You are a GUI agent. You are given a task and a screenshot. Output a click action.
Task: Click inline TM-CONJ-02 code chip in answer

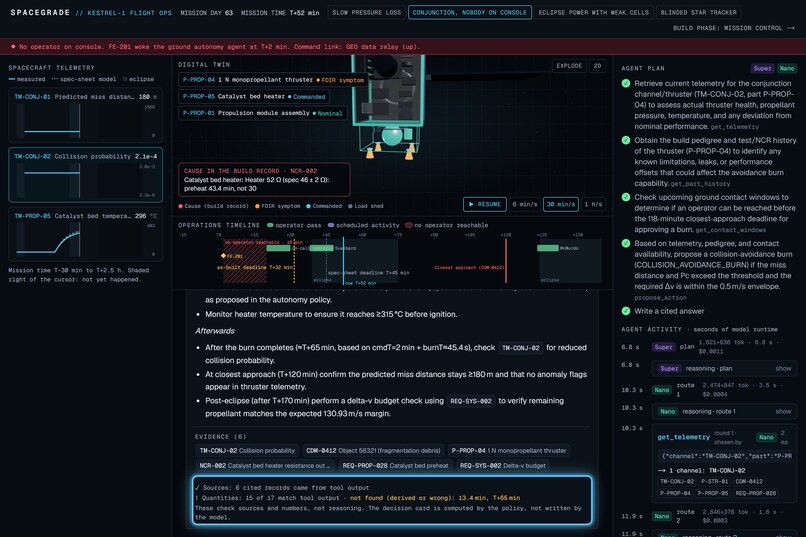tap(521, 348)
